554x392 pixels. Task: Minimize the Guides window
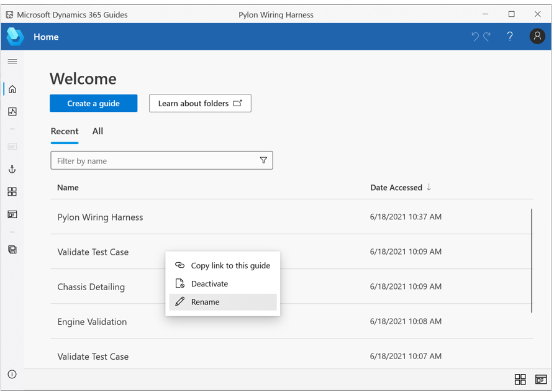(x=486, y=14)
